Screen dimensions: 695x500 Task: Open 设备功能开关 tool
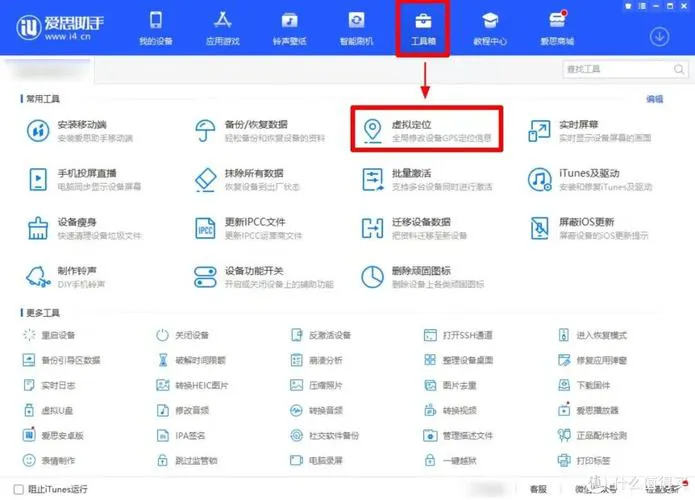click(264, 277)
